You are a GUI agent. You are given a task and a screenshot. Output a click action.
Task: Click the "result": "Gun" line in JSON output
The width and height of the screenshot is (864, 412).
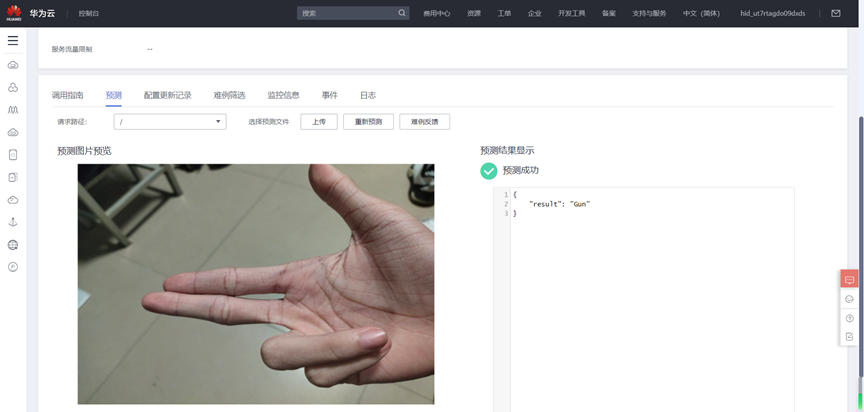pos(559,204)
